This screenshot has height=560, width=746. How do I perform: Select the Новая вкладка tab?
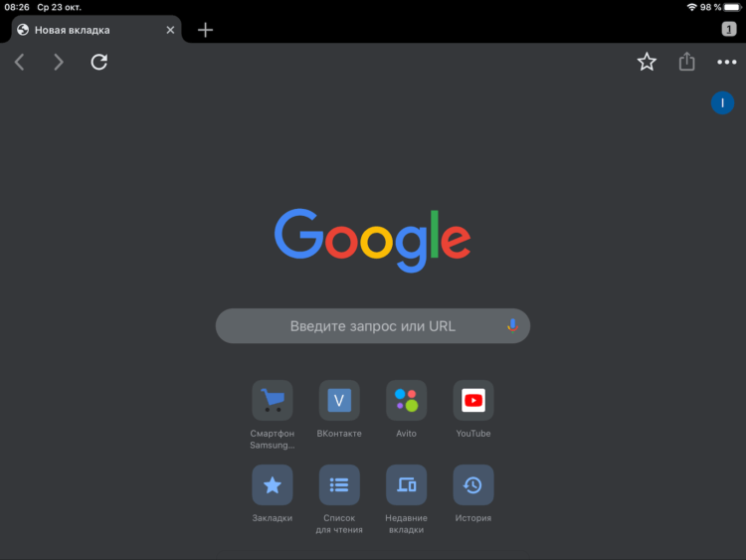point(96,30)
